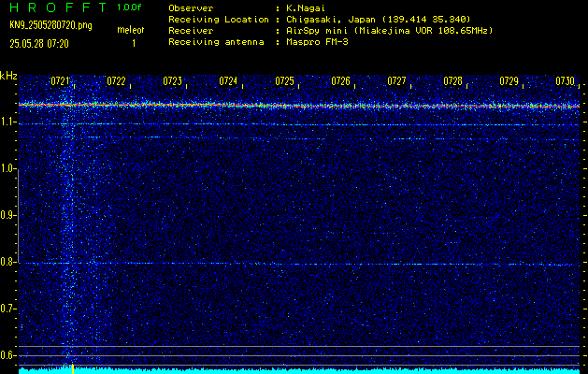588x374 pixels.
Task: Click the meteor count value 1
Action: click(134, 44)
